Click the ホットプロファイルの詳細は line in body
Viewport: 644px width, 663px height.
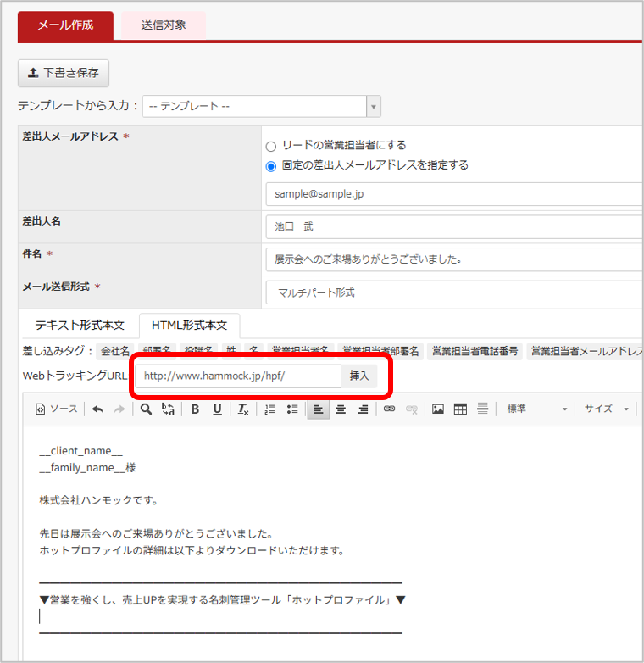pos(192,550)
